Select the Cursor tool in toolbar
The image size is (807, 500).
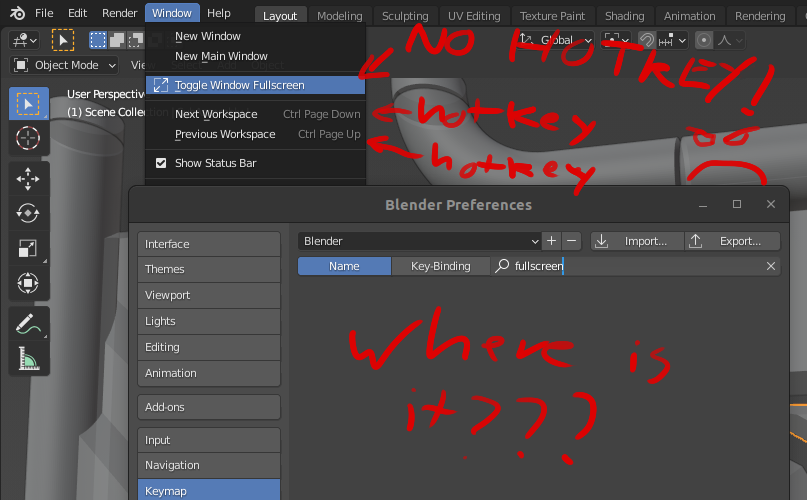coord(28,138)
